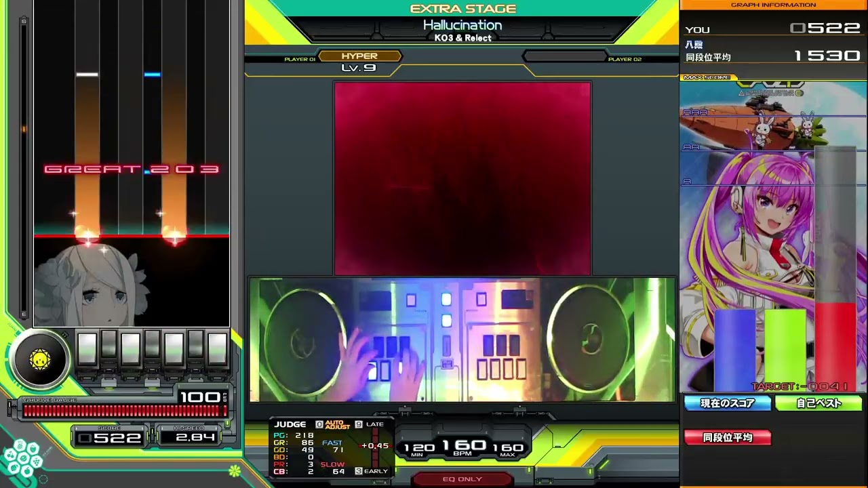The height and width of the screenshot is (488, 868).
Task: Click the blue falling note in the lane
Action: point(153,75)
